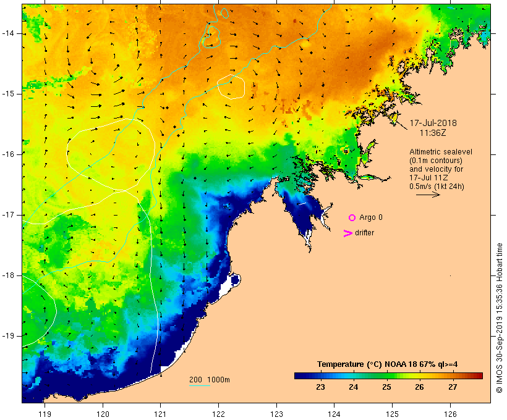Click the '0.5m/s (1kt 24h)' text
This screenshot has height=420, width=507.
437,187
